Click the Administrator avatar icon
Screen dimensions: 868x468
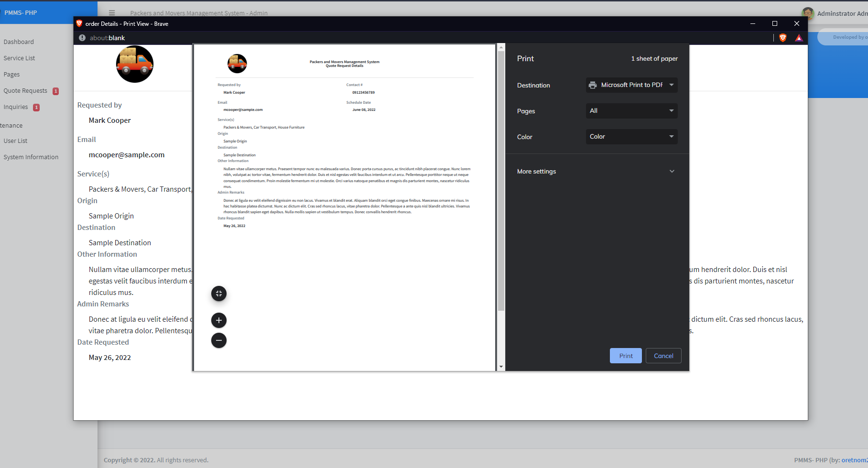coord(808,13)
